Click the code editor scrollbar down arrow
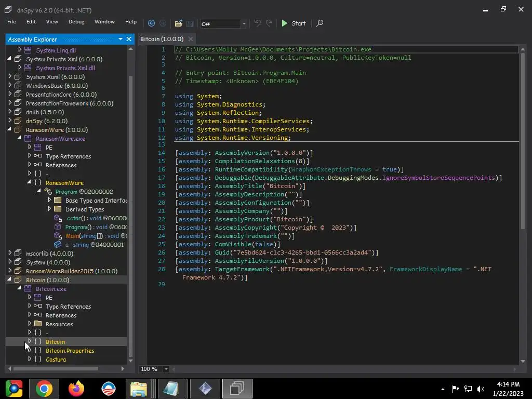 pos(523,362)
